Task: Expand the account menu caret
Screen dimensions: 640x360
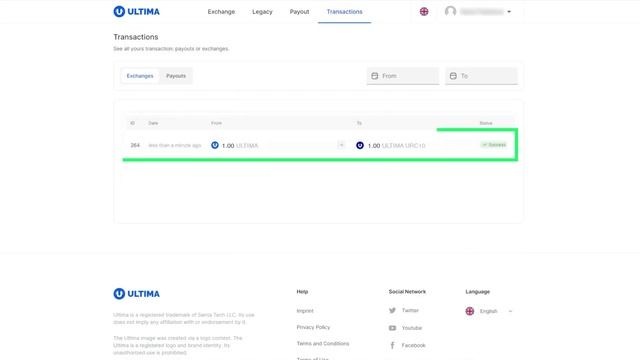Action: (x=509, y=12)
